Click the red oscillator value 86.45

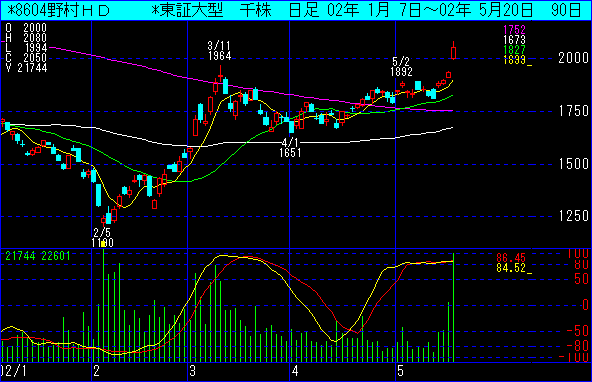click(511, 258)
